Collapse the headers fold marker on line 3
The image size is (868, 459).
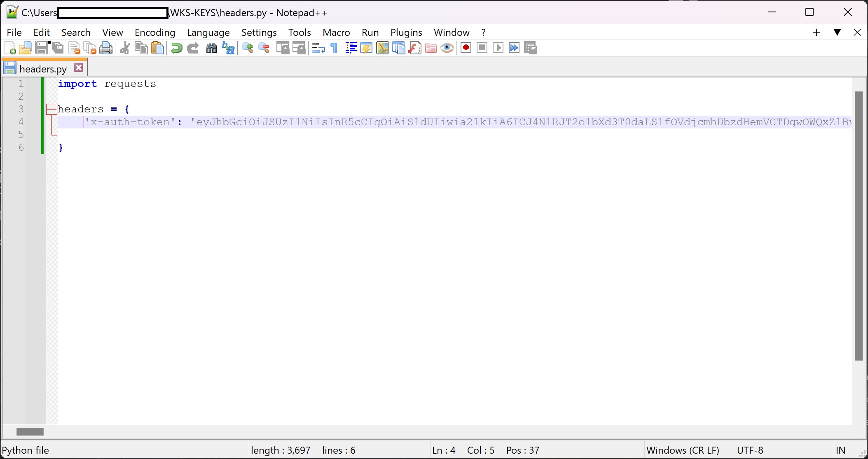pyautogui.click(x=51, y=109)
